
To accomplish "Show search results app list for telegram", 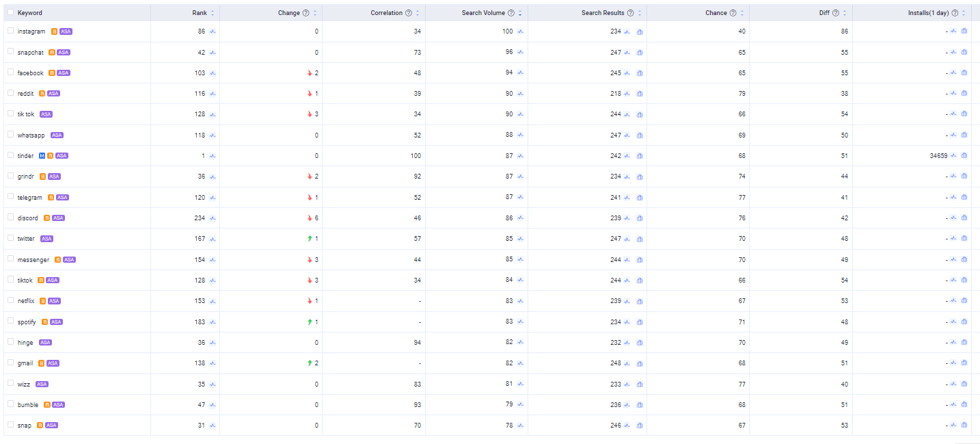I will point(640,198).
